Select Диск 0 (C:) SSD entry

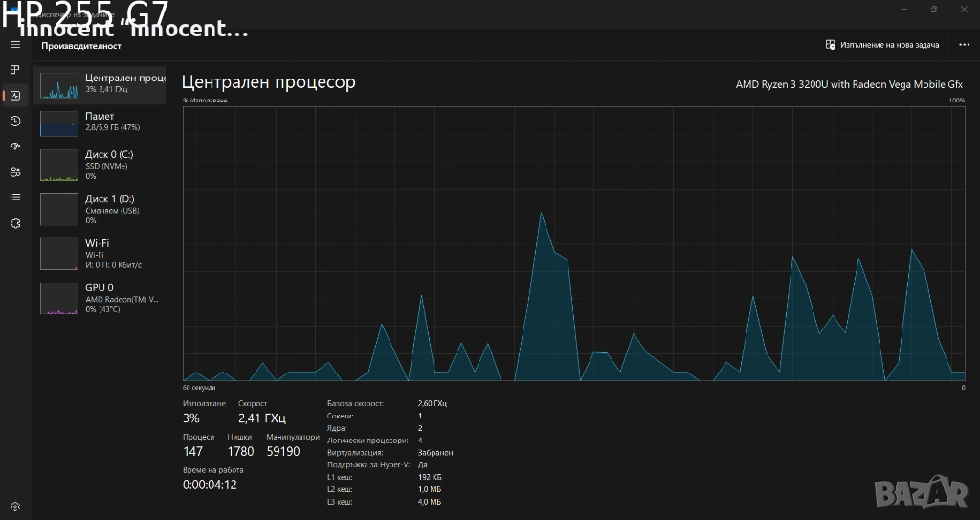(100, 165)
